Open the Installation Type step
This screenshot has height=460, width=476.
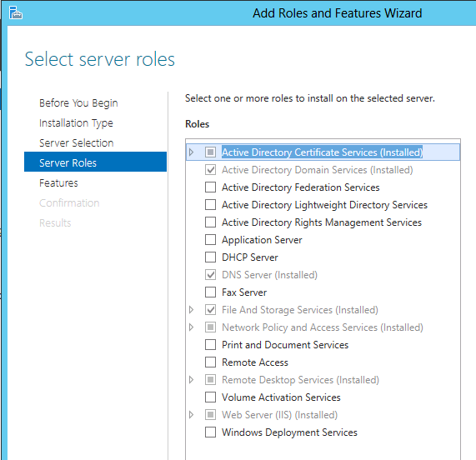point(76,123)
